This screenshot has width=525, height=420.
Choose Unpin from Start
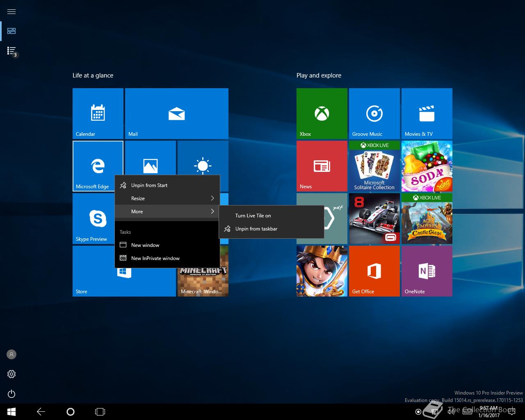(x=167, y=185)
